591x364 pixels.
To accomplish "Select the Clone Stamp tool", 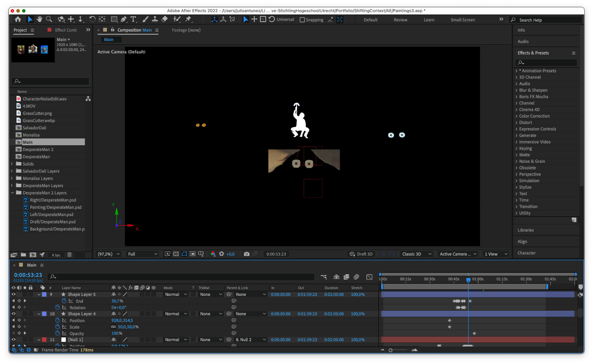I will (155, 20).
